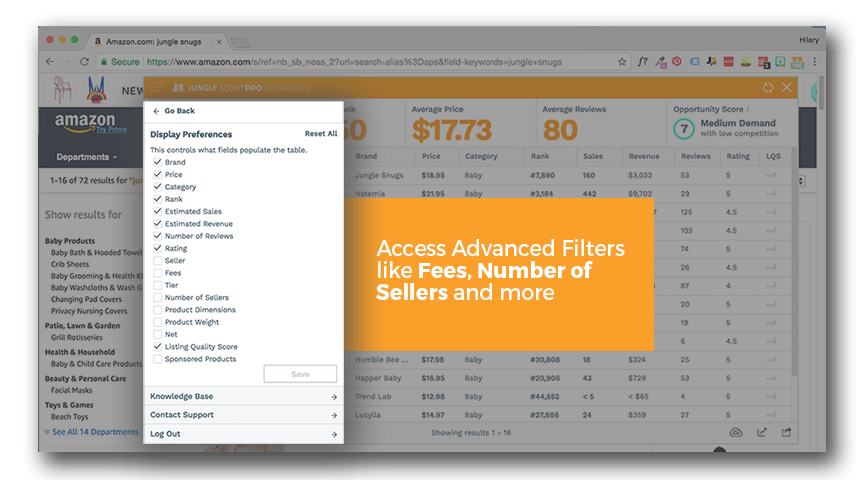Click the browser back arrow

(50, 62)
